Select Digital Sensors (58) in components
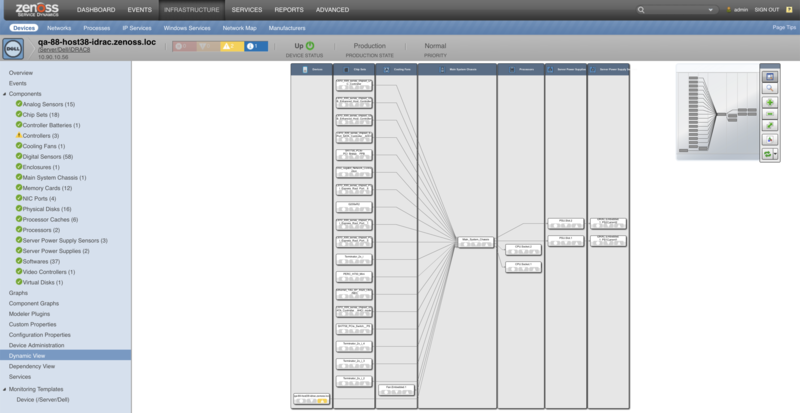 click(x=47, y=156)
